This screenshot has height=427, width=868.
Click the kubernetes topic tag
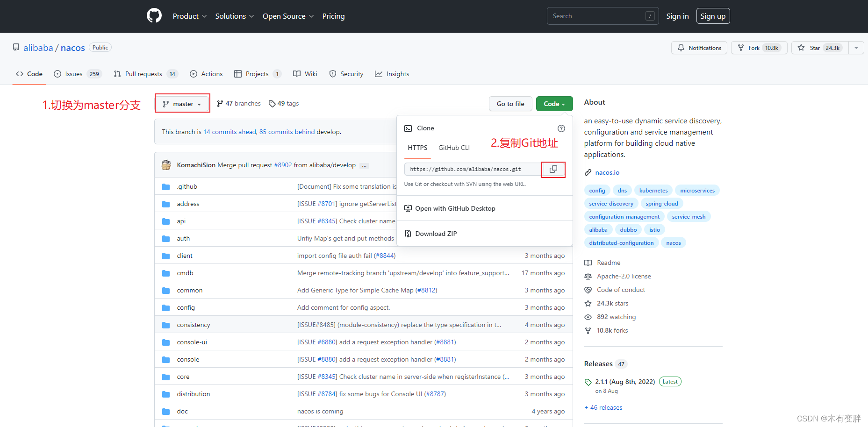pyautogui.click(x=653, y=191)
